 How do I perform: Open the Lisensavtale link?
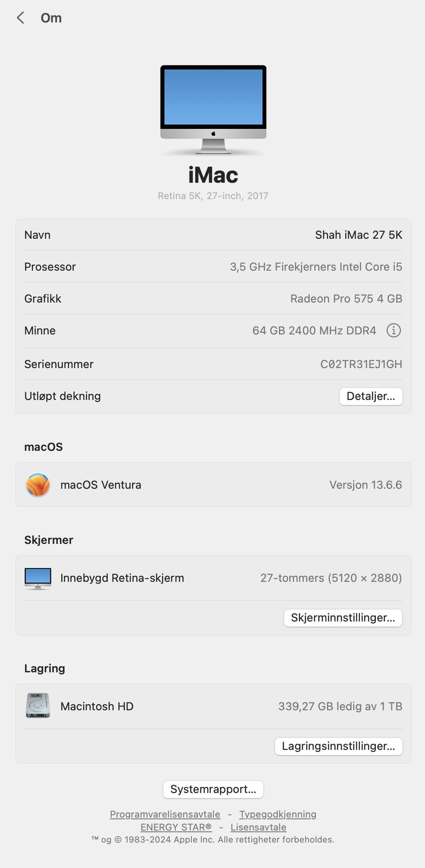tap(258, 827)
